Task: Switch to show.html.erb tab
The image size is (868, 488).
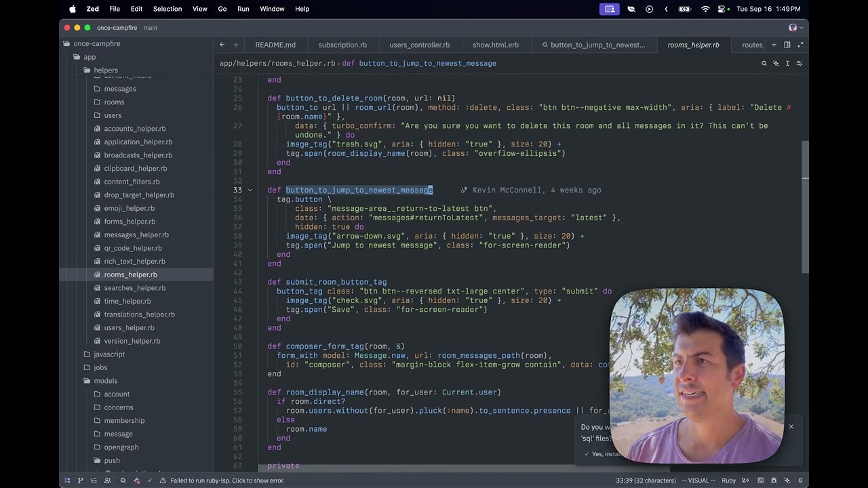Action: click(x=496, y=45)
